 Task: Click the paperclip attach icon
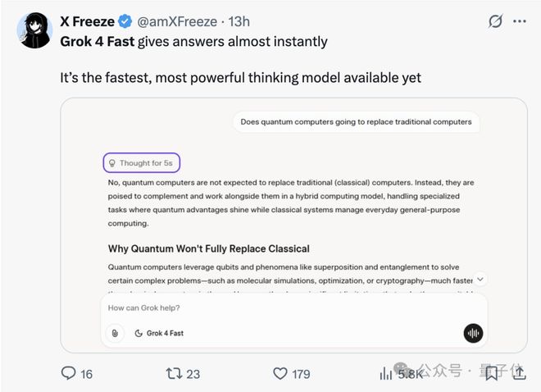(x=114, y=333)
